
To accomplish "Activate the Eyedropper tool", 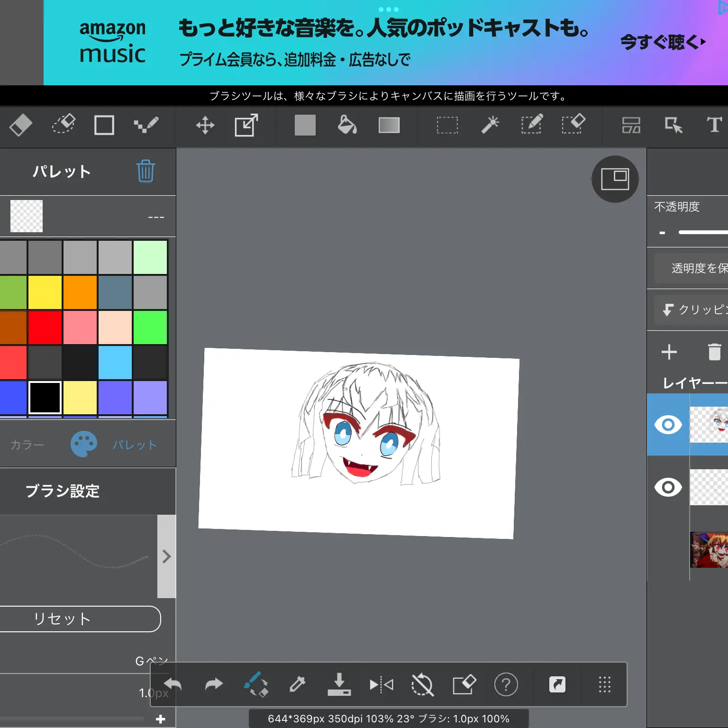I will 298,684.
